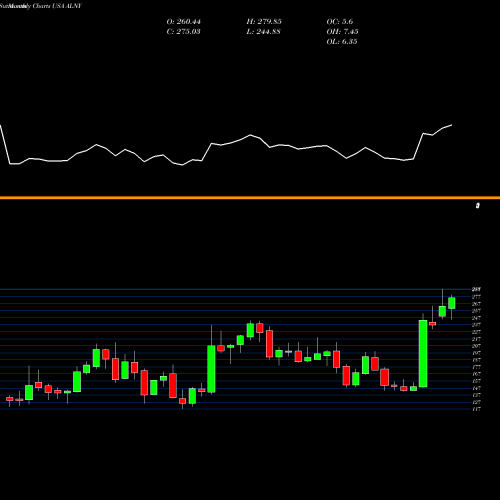
Task: Click the 217 price axis label
Action: pyautogui.click(x=476, y=339)
